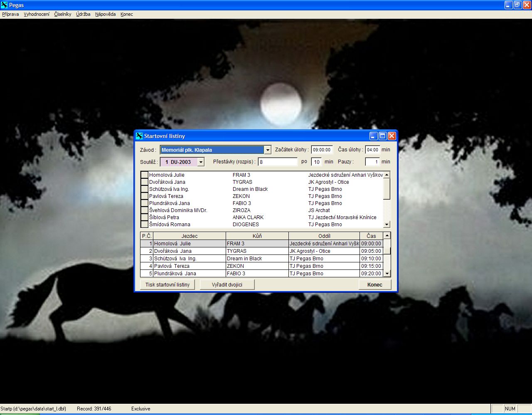Click the Vyřadit dvojici button
532x415 pixels.
coord(227,285)
